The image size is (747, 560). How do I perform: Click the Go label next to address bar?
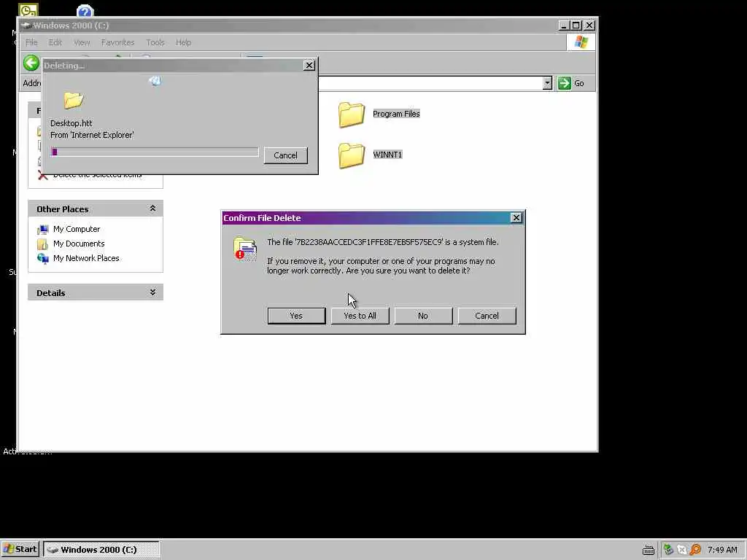tap(578, 83)
